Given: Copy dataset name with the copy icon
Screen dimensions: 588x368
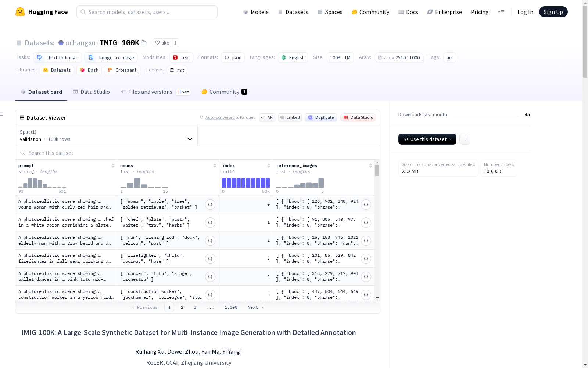Looking at the screenshot, I should coord(144,43).
